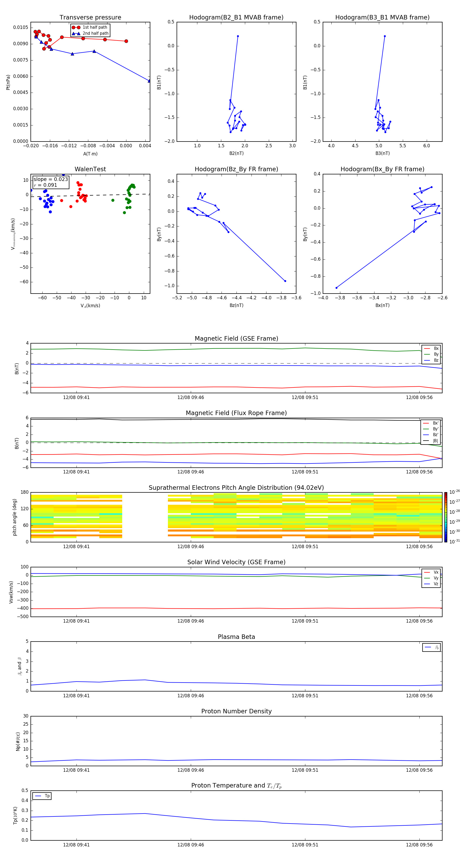Click the Suprathermal Electrons Pitch Angle Distribution title
This screenshot has width=473, height=868.
(236, 488)
